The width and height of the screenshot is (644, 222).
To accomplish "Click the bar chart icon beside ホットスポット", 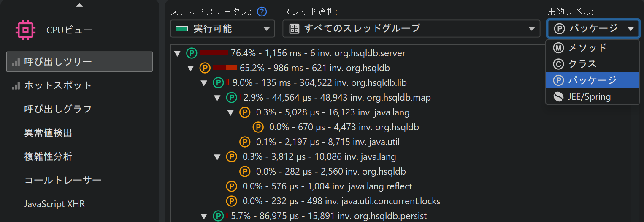I will pyautogui.click(x=16, y=85).
